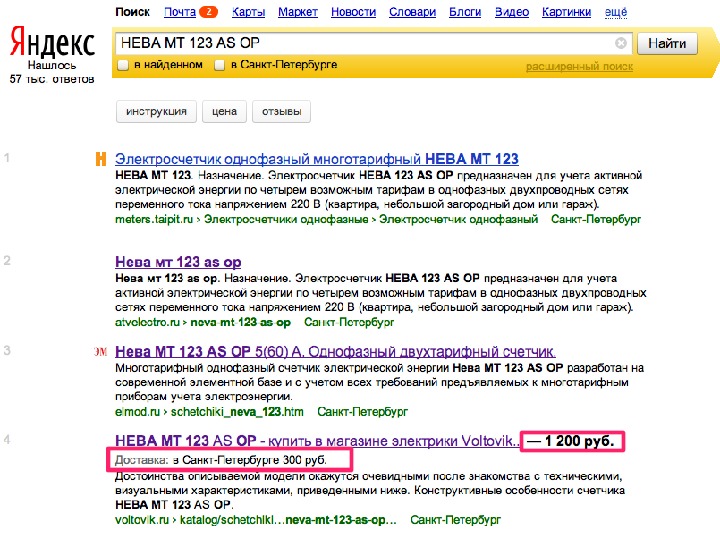Click the Яндекс logo
This screenshot has width=720, height=540.
coord(52,42)
